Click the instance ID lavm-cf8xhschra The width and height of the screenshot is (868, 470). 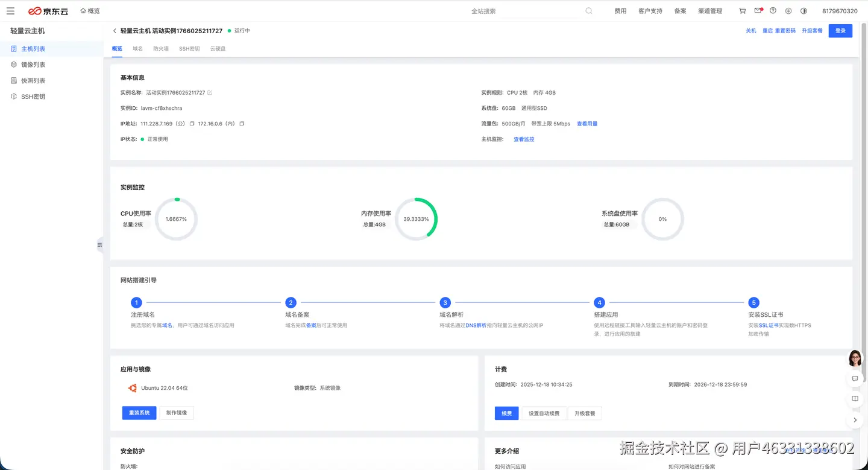point(162,109)
